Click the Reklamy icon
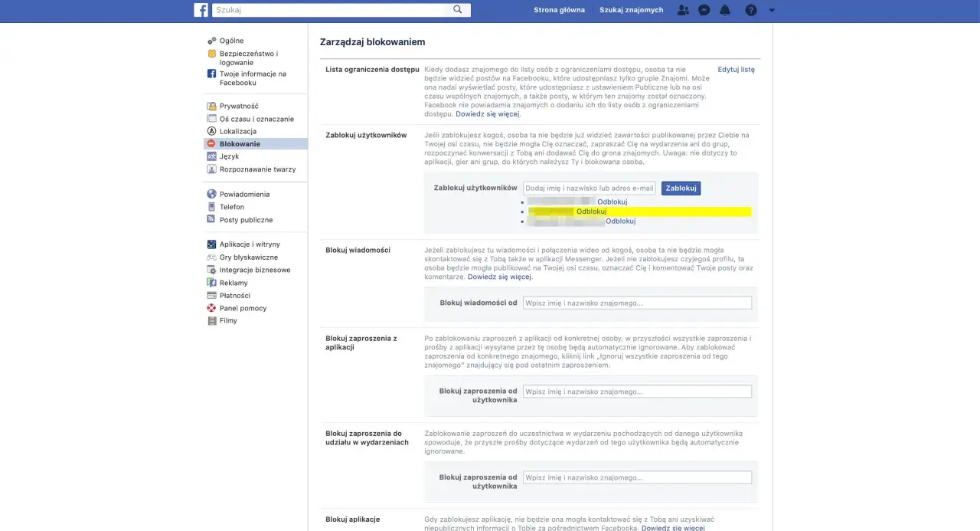The width and height of the screenshot is (980, 531). pyautogui.click(x=212, y=283)
